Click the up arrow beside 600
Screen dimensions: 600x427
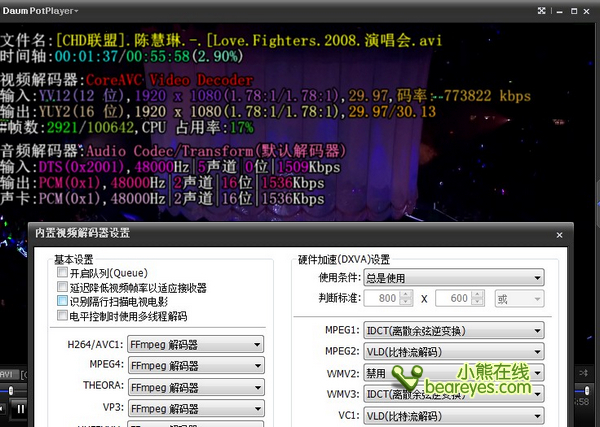coord(478,295)
